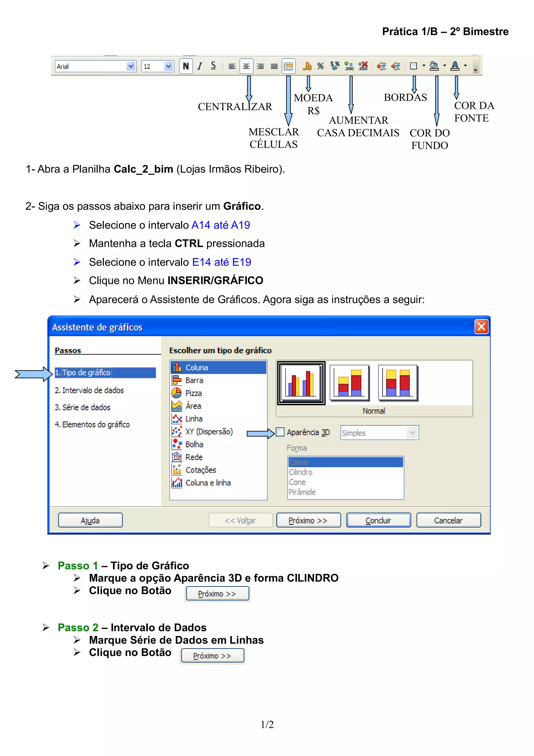
Task: Expand the borders dropdown arrow
Action: tap(424, 66)
